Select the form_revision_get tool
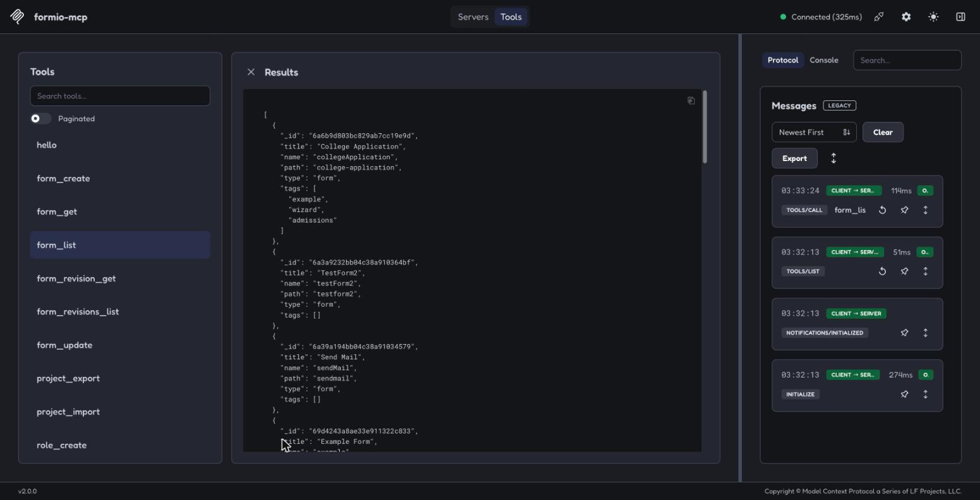The height and width of the screenshot is (500, 980). tap(120, 278)
